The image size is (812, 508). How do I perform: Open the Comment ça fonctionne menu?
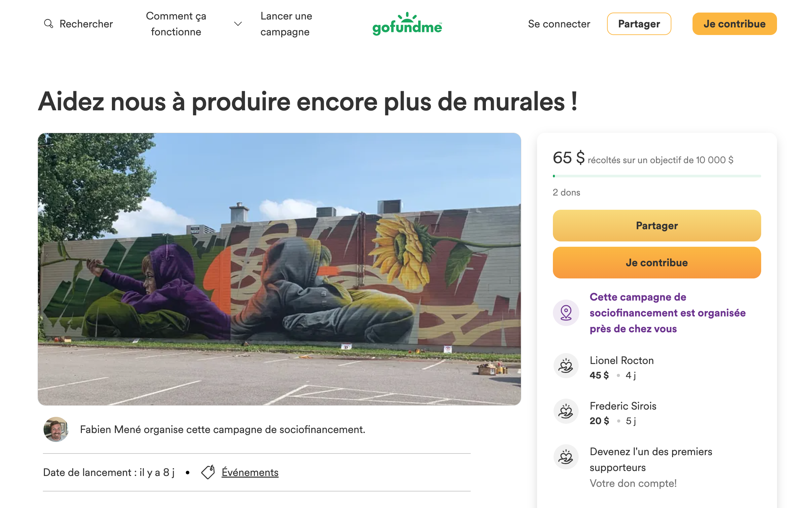(x=176, y=23)
